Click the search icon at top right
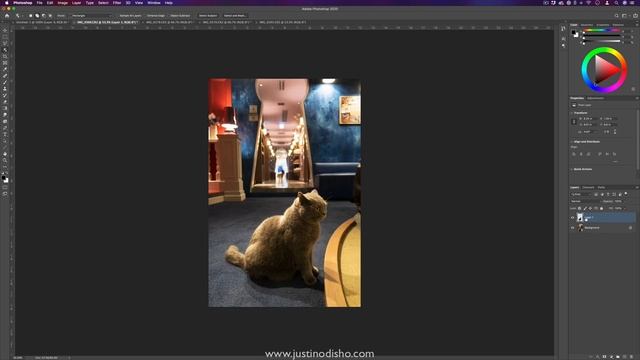 tap(617, 16)
